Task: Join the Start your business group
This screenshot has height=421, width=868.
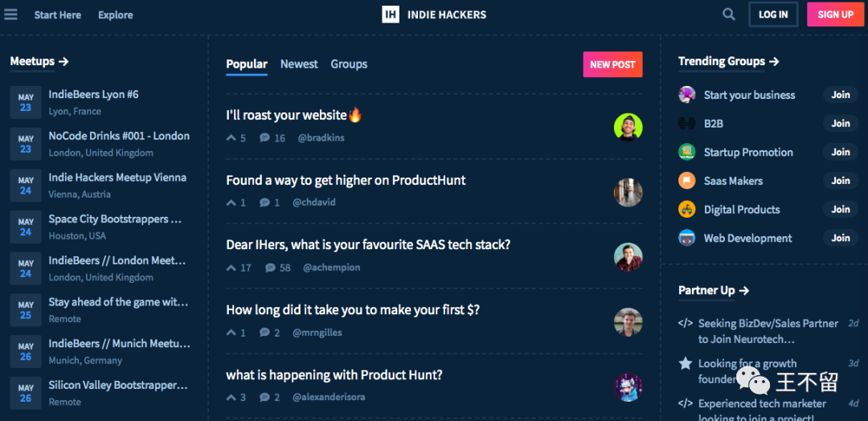Action: coord(841,95)
